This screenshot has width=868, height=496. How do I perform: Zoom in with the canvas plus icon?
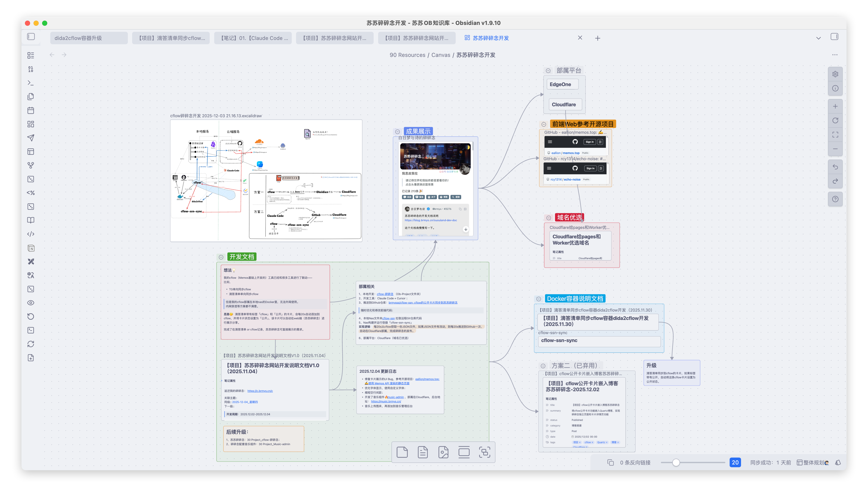835,106
